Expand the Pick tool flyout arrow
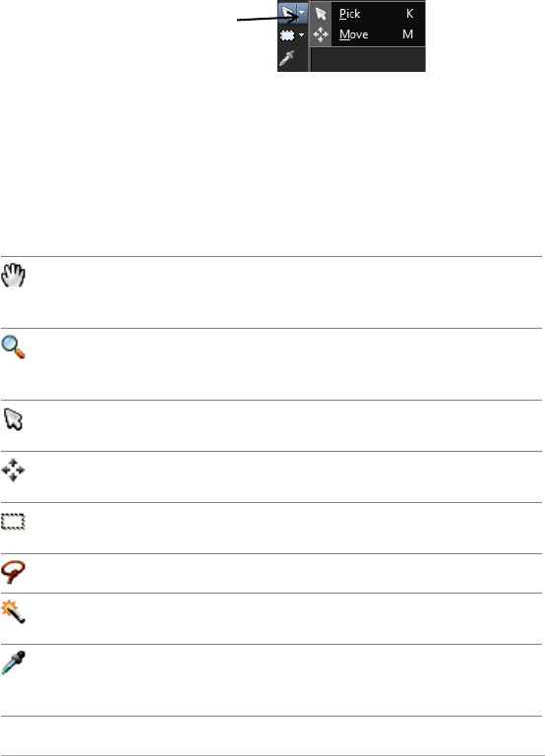 click(302, 13)
